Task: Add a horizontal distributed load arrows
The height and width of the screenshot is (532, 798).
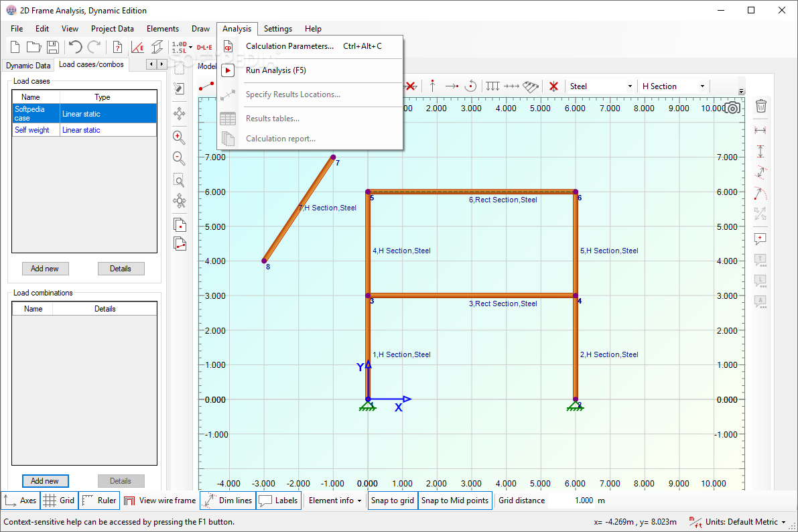Action: [511, 86]
